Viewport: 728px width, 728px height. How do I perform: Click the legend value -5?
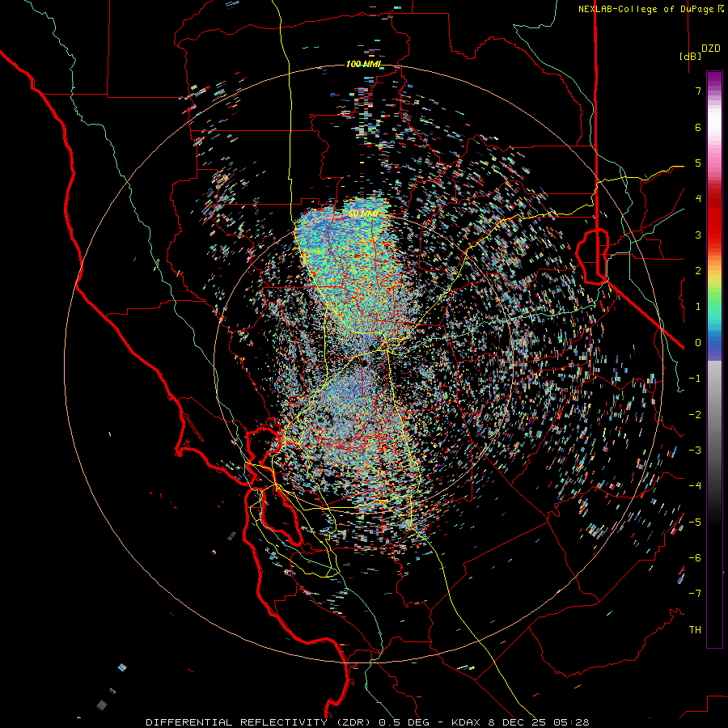(x=695, y=523)
